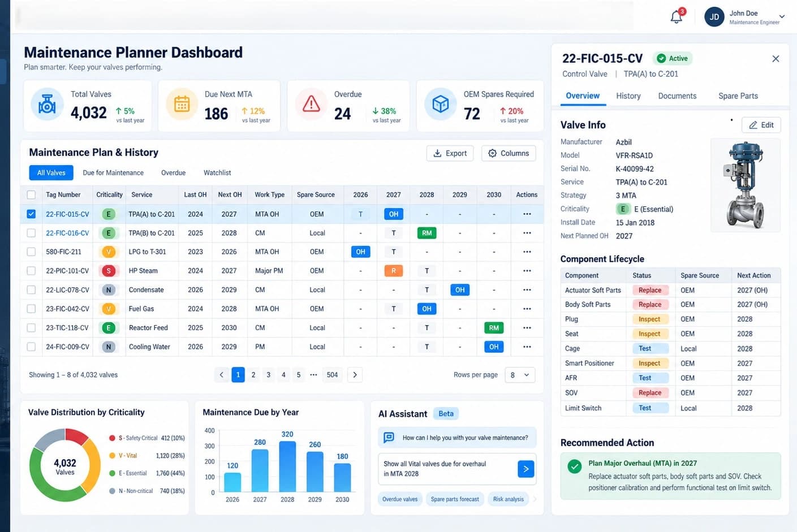
Task: Open actions menu for 24-FIC-009-CV row
Action: click(x=527, y=347)
